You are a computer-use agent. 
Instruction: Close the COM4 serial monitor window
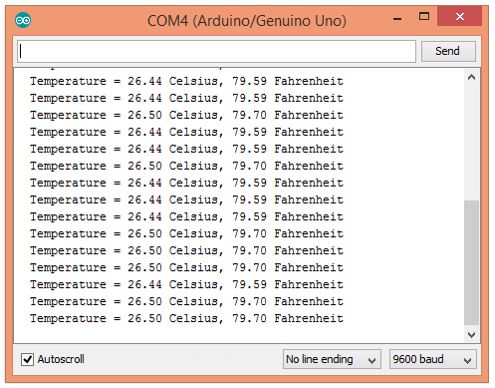point(460,16)
